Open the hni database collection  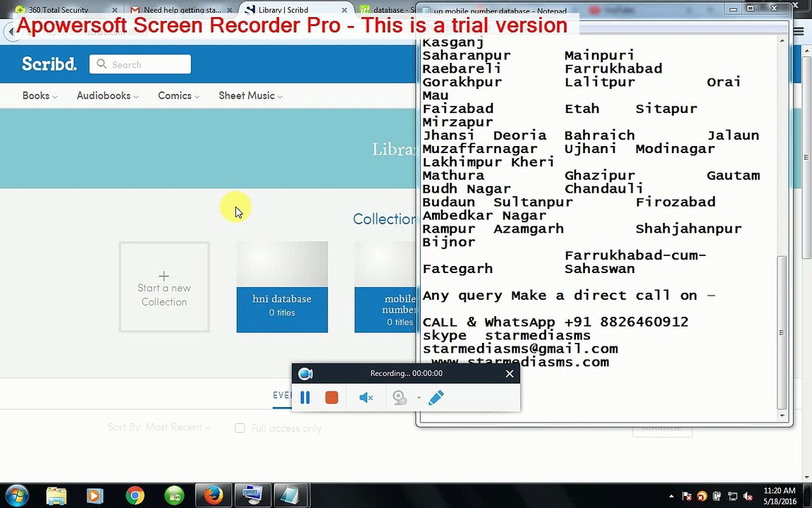coord(282,286)
